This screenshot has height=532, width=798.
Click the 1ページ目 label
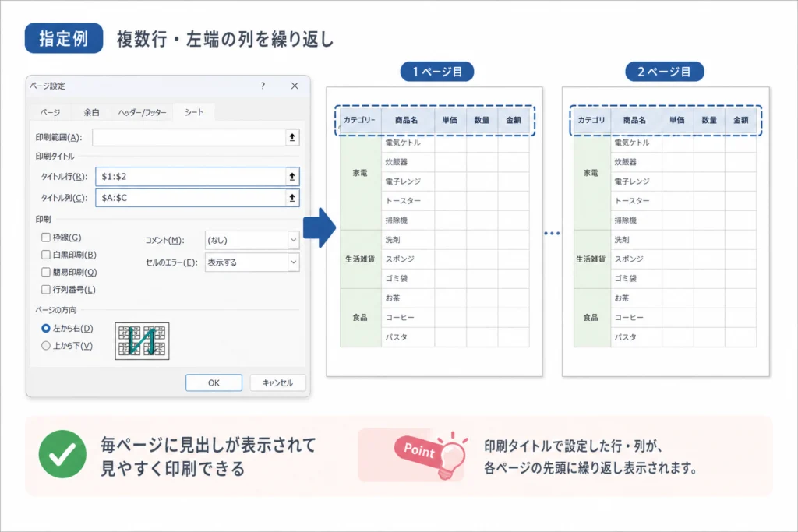point(437,72)
